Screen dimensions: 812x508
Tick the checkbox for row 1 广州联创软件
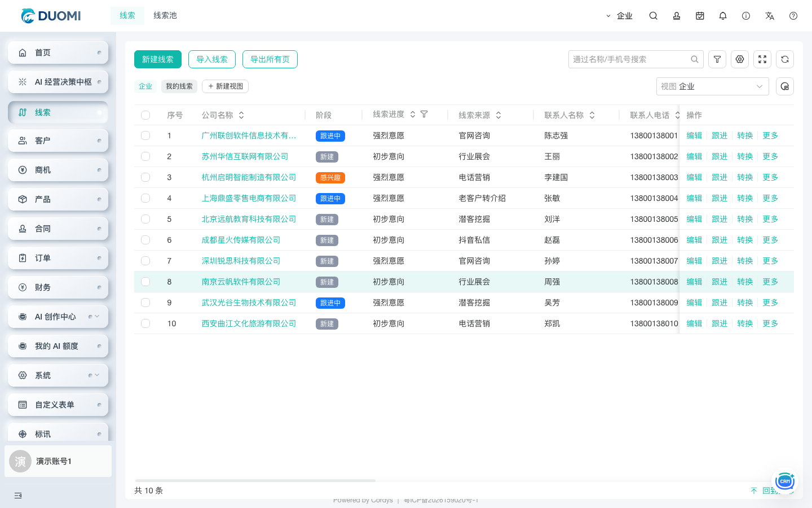coord(145,135)
